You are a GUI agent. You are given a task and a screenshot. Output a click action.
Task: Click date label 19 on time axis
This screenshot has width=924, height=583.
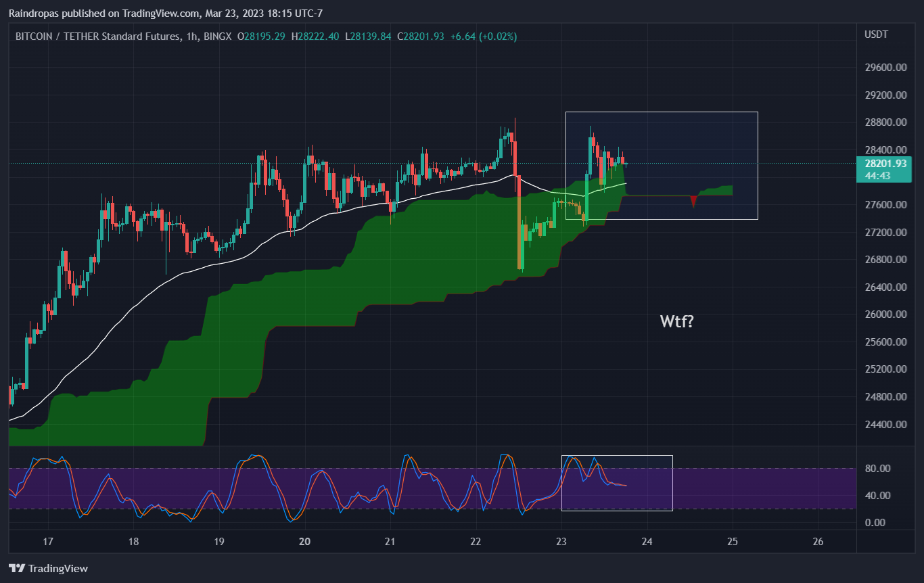219,542
